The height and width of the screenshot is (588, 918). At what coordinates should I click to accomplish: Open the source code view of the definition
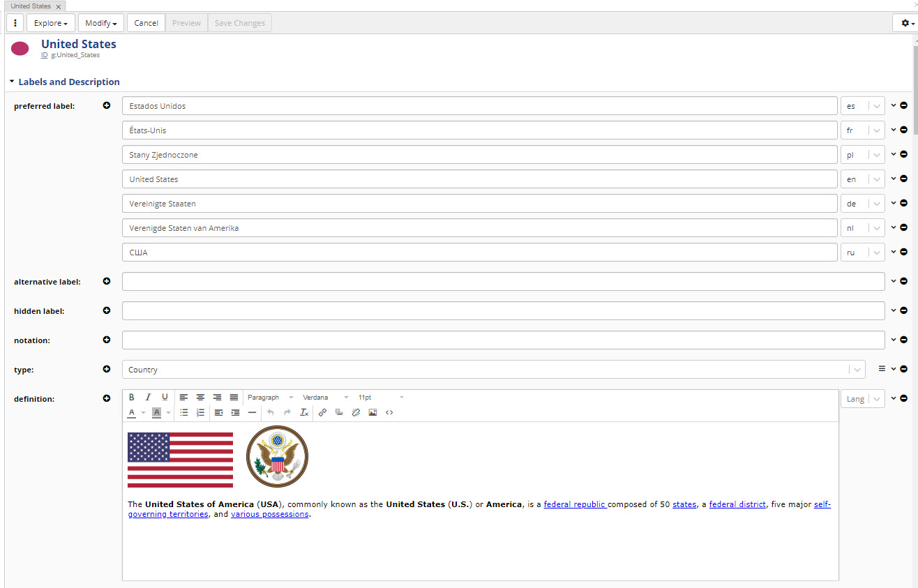[x=389, y=412]
